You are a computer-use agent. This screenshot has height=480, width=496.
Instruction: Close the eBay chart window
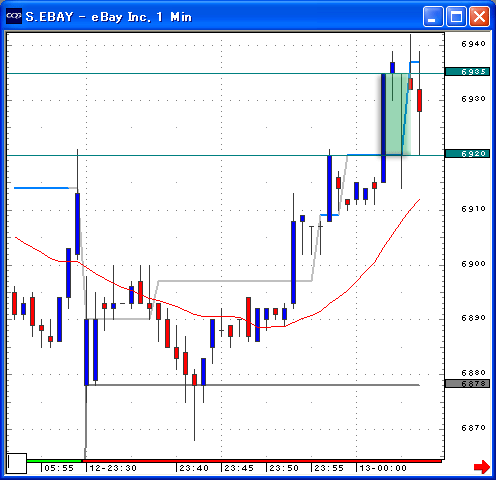click(479, 16)
